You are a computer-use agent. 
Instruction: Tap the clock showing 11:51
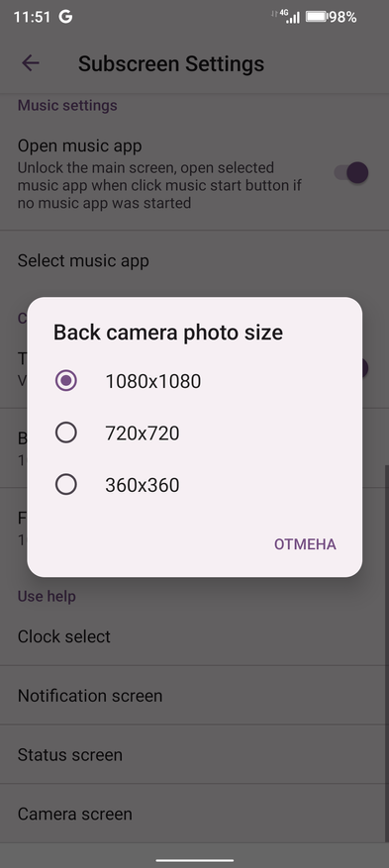32,17
